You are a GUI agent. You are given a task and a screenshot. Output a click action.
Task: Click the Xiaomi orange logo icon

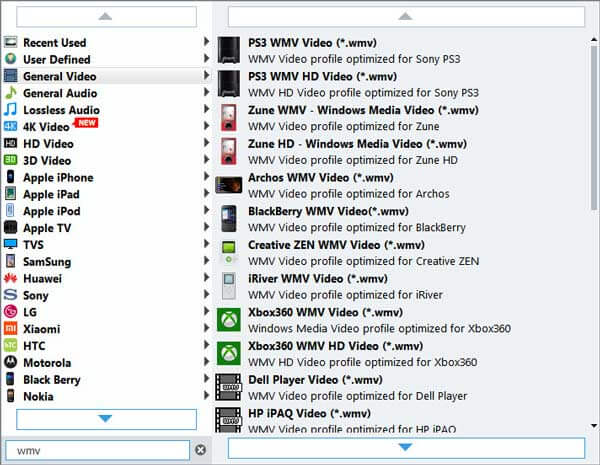coord(10,328)
